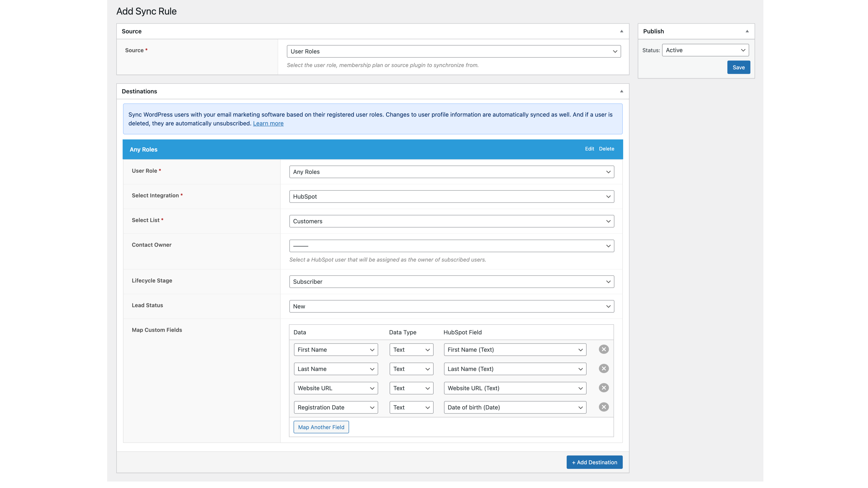
Task: Change the Lifecycle Stage from Subscriber
Action: pyautogui.click(x=452, y=282)
